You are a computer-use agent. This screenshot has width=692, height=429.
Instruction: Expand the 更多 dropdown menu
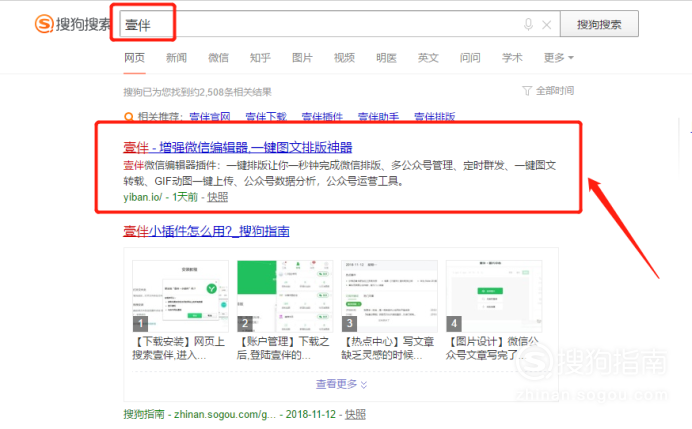click(559, 58)
